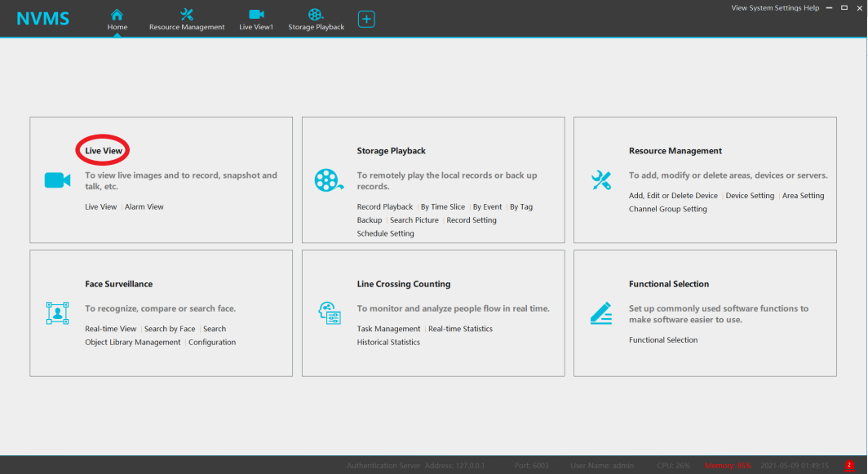Open the Channel Group Setting link
868x474 pixels.
coord(668,210)
